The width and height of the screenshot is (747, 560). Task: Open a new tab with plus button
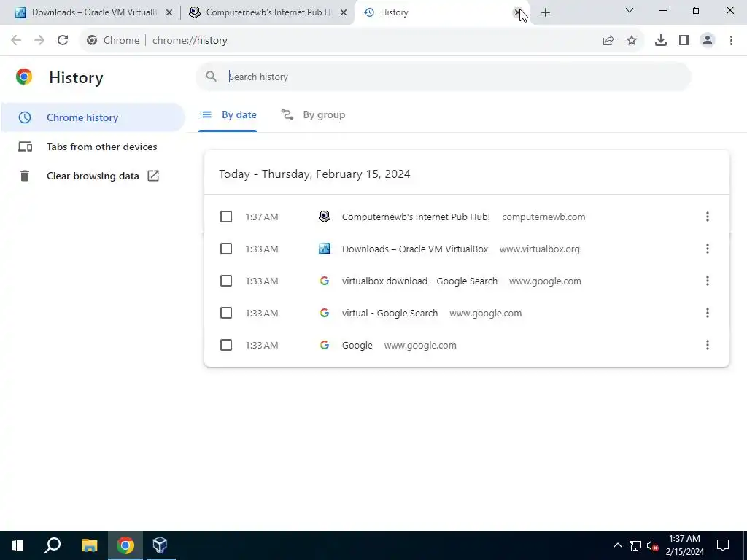click(546, 12)
